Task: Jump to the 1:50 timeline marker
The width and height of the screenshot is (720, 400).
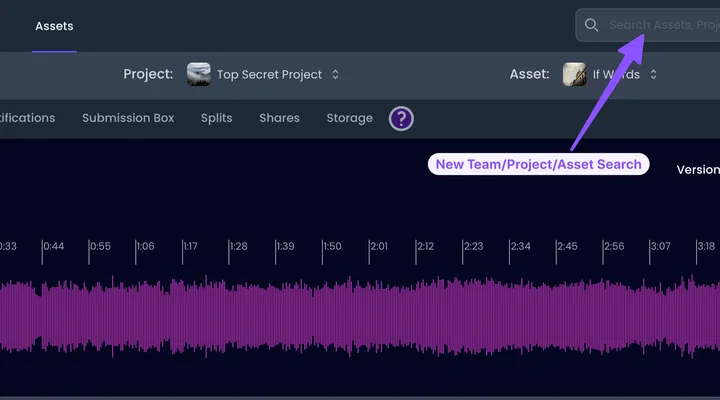Action: point(332,246)
